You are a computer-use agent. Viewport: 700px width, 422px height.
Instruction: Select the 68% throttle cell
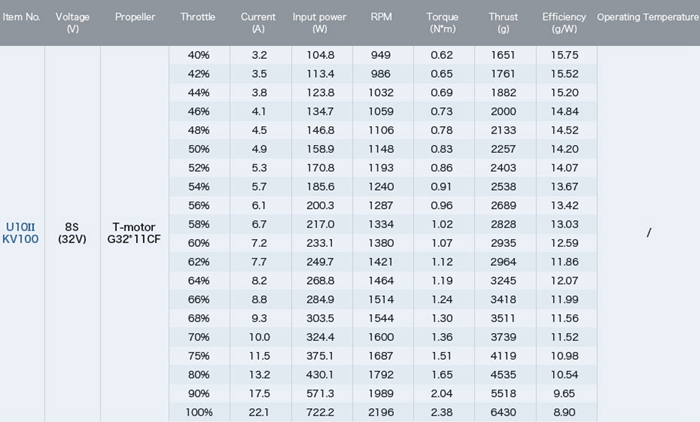(199, 318)
